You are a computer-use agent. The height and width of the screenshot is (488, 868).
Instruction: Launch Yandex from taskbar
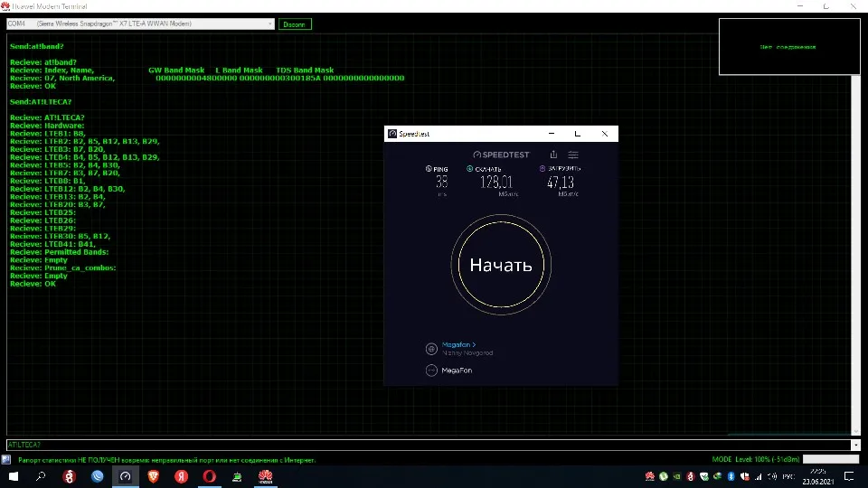coord(181,476)
